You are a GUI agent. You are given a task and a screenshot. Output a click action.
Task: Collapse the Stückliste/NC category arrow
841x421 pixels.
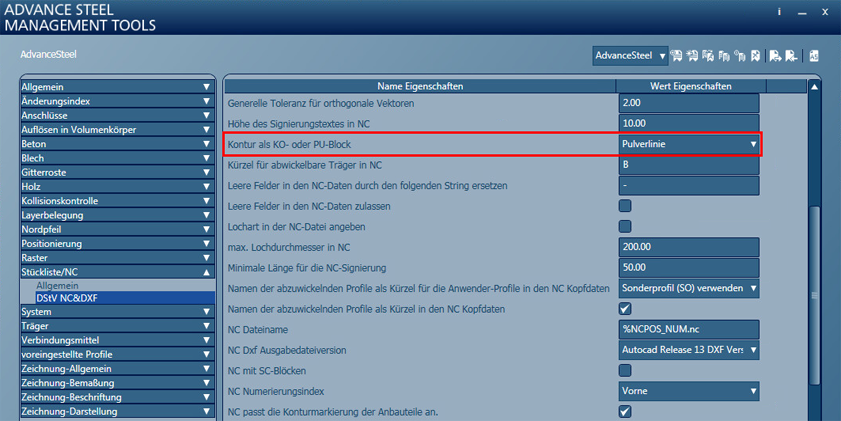point(206,272)
